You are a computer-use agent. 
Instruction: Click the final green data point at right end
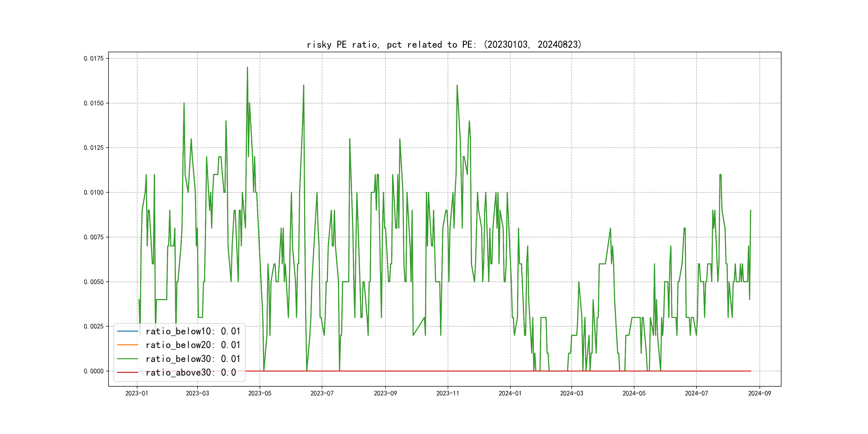tap(750, 210)
